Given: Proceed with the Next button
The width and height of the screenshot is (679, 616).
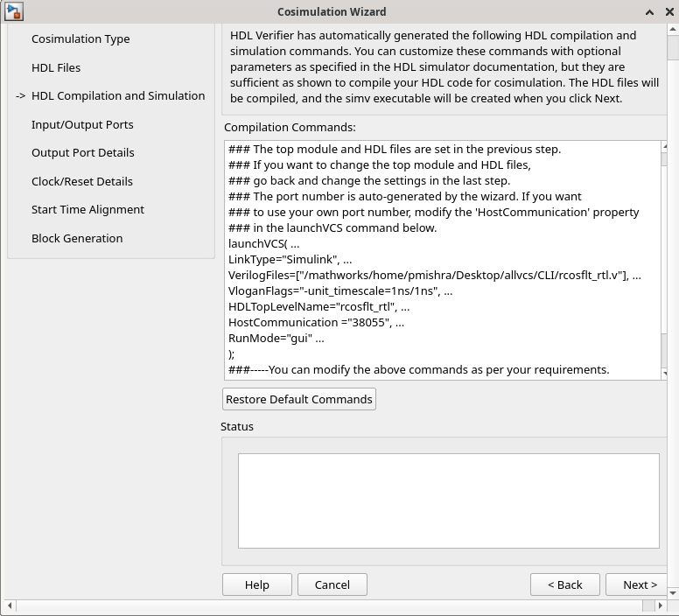Looking at the screenshot, I should click(639, 584).
